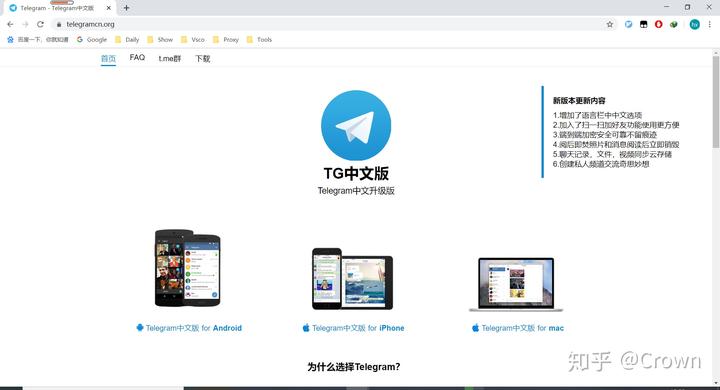This screenshot has width=720, height=390.
Task: Open the red Opera-style extension icon
Action: coord(658,24)
